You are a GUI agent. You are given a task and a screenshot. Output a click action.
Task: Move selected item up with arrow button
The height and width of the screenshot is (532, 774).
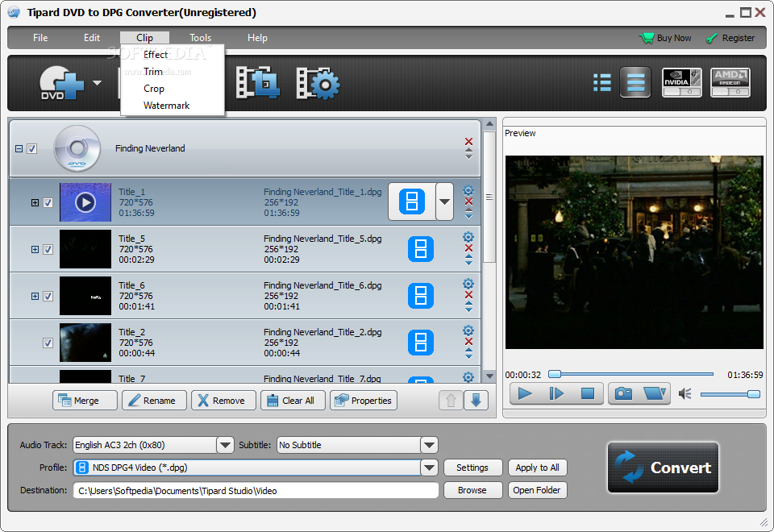451,401
